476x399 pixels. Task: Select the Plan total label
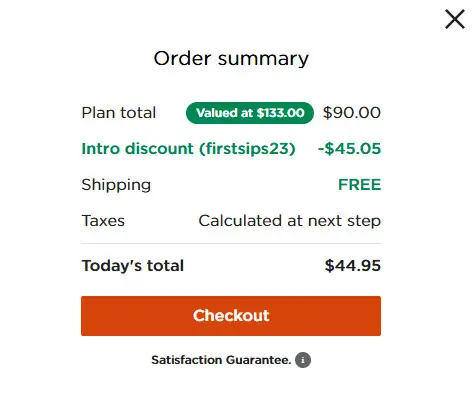(x=119, y=113)
